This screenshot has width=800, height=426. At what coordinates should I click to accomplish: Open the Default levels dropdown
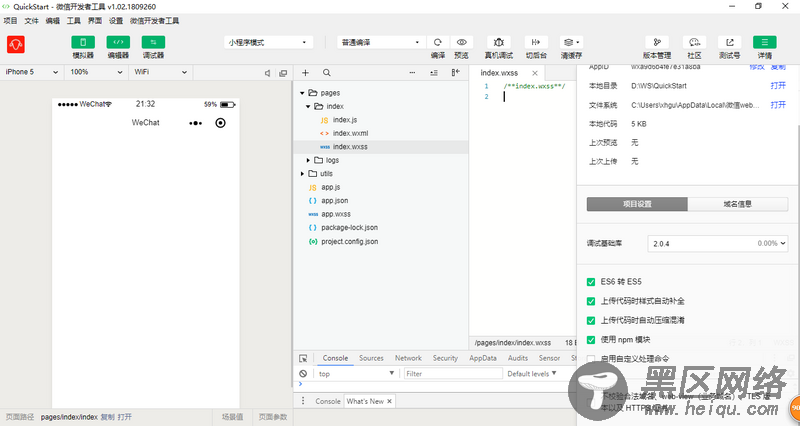(x=532, y=373)
